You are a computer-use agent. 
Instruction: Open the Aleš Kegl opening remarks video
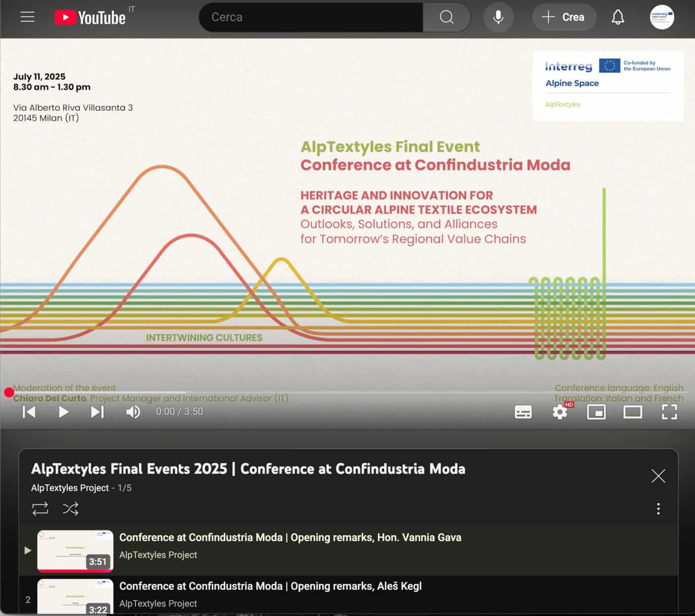270,586
